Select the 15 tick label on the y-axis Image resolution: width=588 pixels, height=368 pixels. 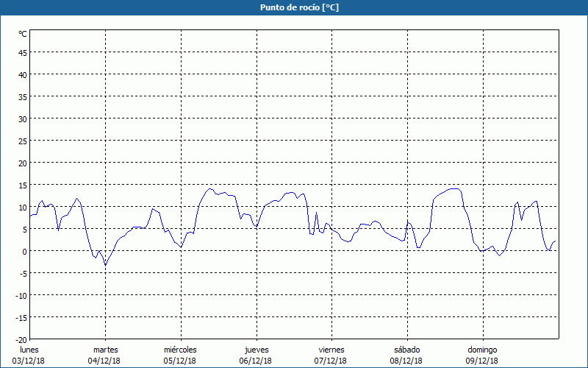pyautogui.click(x=23, y=185)
